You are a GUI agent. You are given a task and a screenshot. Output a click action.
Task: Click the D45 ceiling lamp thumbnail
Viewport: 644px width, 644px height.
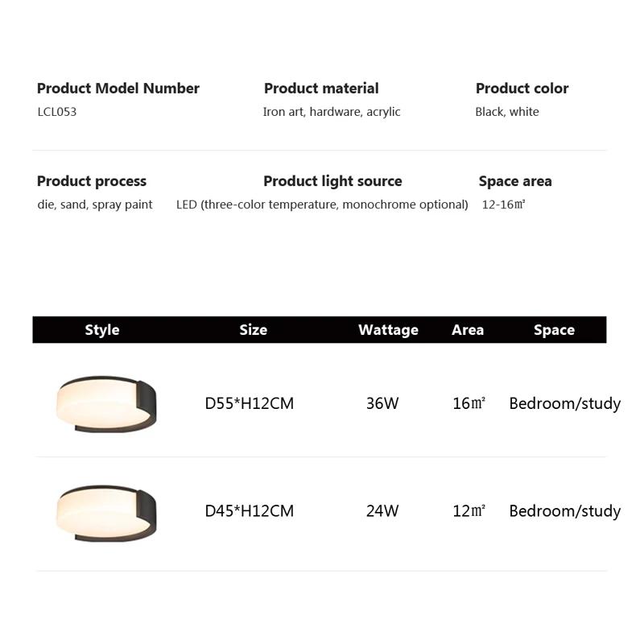pyautogui.click(x=106, y=511)
